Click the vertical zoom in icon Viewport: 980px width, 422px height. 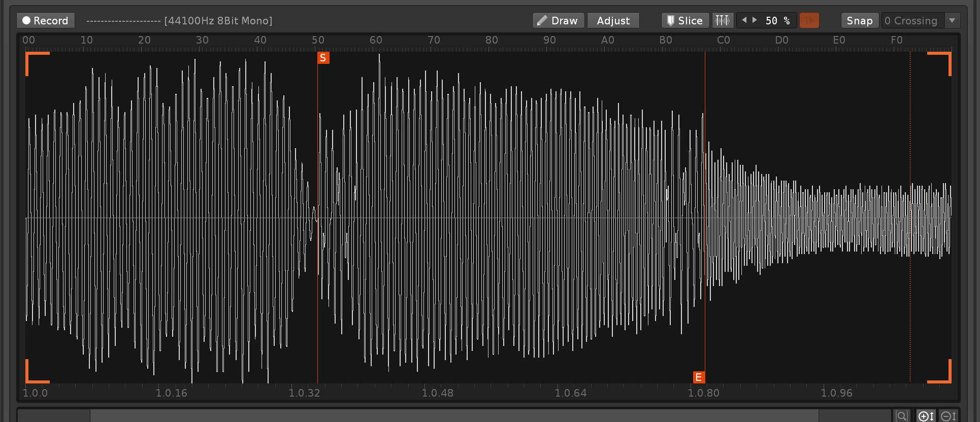926,416
